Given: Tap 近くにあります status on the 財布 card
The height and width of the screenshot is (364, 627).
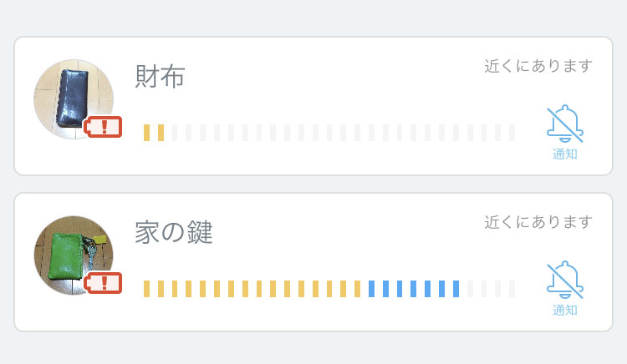Looking at the screenshot, I should (538, 66).
